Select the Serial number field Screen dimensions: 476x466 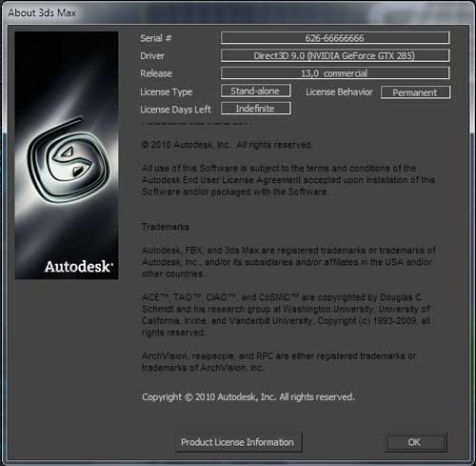335,38
